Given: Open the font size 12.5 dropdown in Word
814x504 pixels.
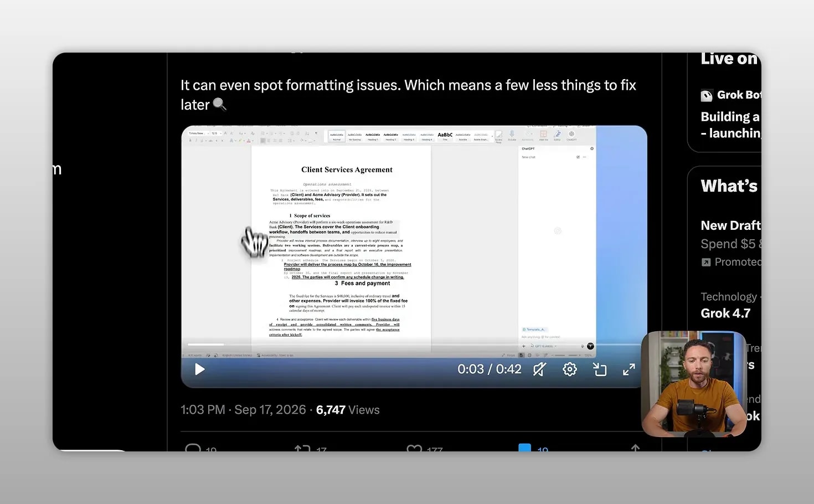Looking at the screenshot, I should pos(216,133).
